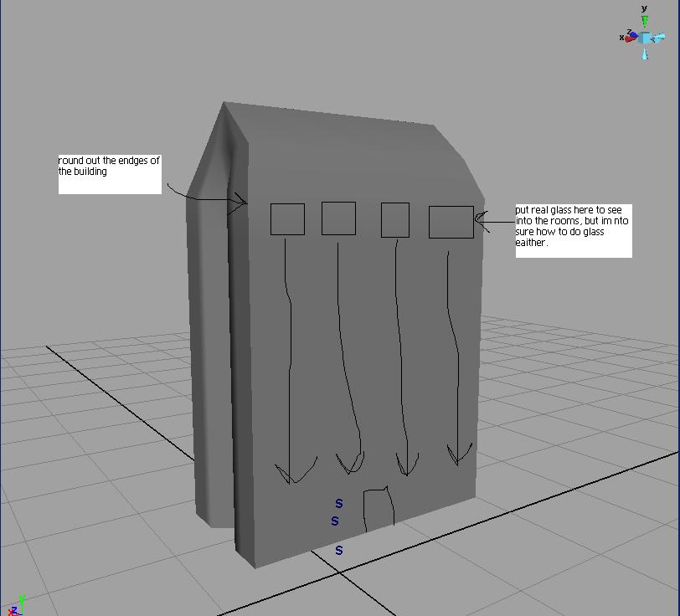Click the center cube of the view compass
Image resolution: width=680 pixels, height=616 pixels.
tap(646, 38)
